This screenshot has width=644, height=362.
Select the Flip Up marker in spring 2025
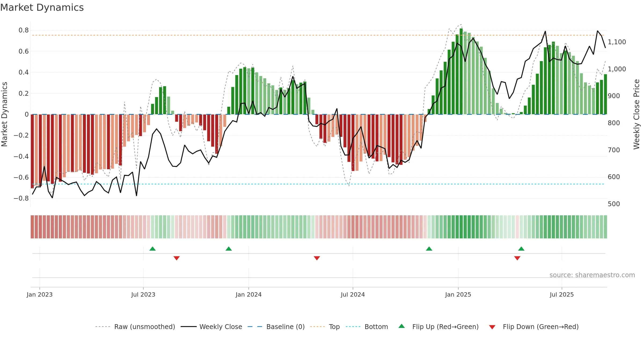click(521, 249)
